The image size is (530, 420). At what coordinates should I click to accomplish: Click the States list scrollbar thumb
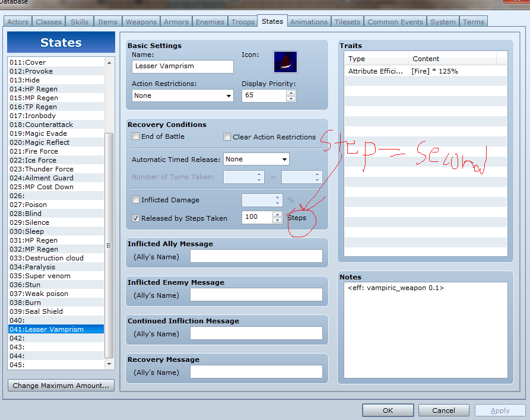click(109, 246)
